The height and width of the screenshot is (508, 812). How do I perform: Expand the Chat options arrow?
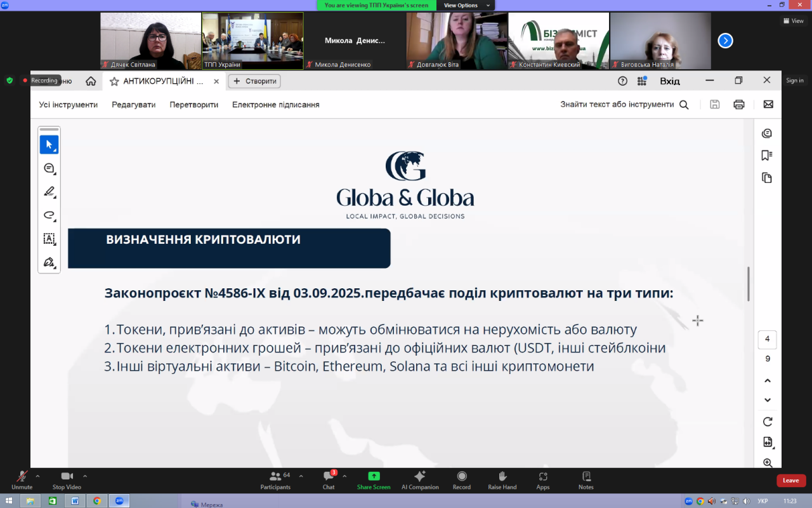click(x=344, y=476)
